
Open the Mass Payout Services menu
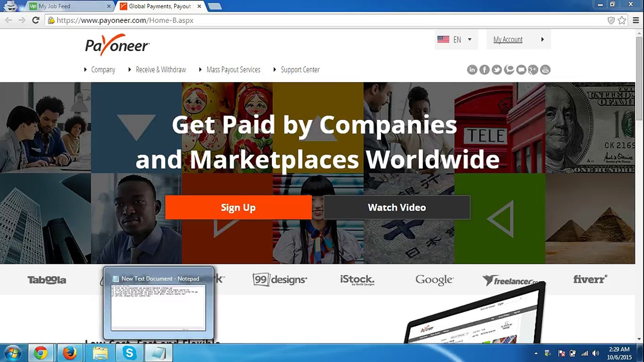coord(233,69)
